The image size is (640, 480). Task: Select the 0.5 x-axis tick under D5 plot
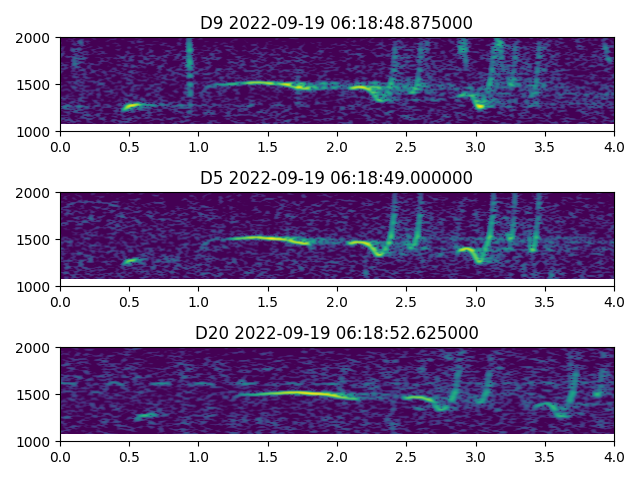129,301
